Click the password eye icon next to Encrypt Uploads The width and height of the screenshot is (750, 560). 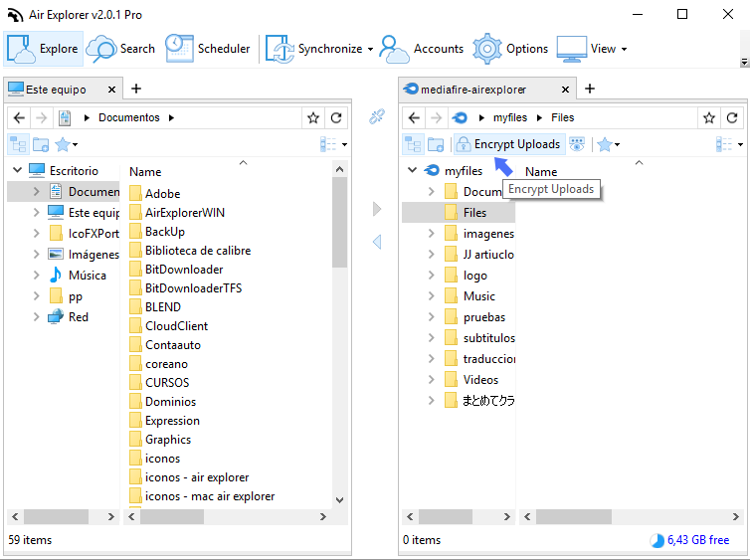(577, 144)
